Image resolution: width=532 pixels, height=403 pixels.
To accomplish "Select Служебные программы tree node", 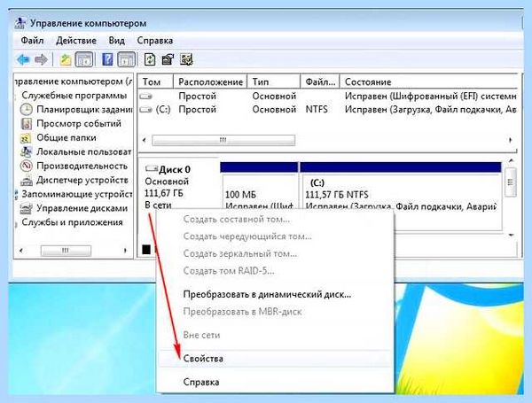I will (x=74, y=96).
